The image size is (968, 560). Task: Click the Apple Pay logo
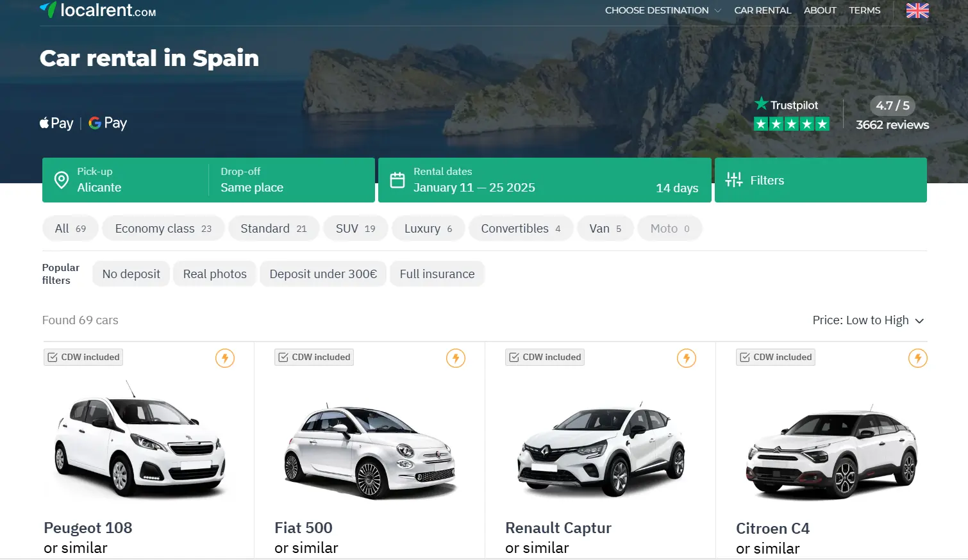(56, 123)
